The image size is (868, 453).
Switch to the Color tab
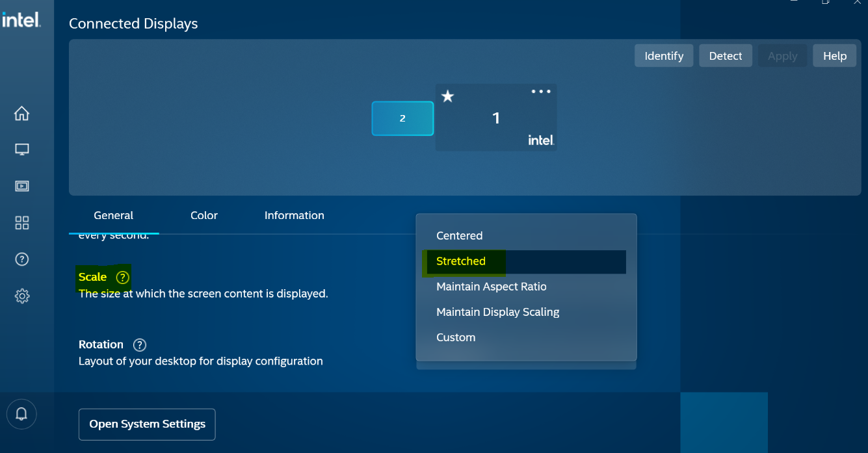pyautogui.click(x=204, y=216)
